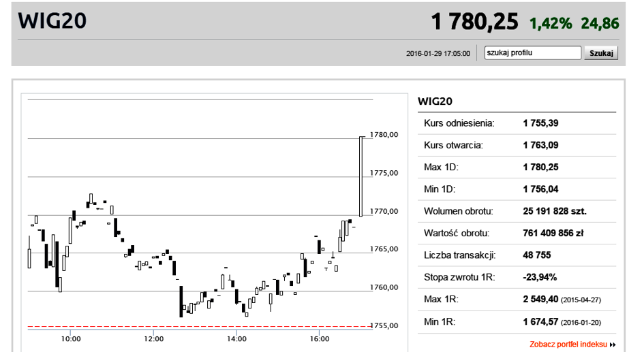Click the 'Kurs odniesienia:' label
This screenshot has width=644, height=352.
[459, 123]
